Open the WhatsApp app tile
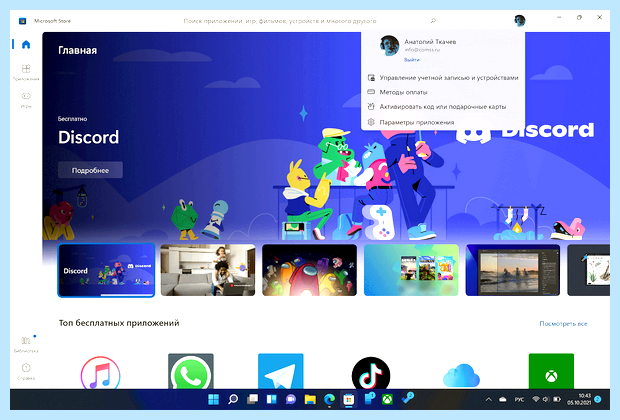This screenshot has width=620, height=420. (x=191, y=371)
